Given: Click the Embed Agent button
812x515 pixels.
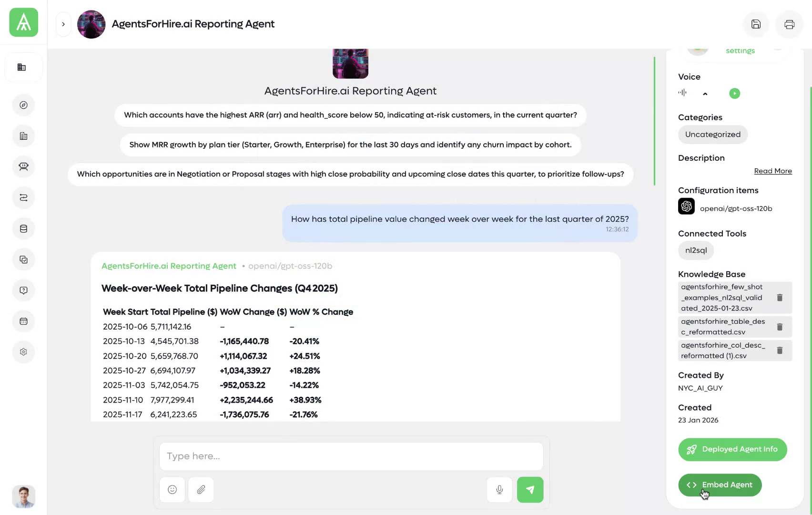Looking at the screenshot, I should (x=720, y=485).
